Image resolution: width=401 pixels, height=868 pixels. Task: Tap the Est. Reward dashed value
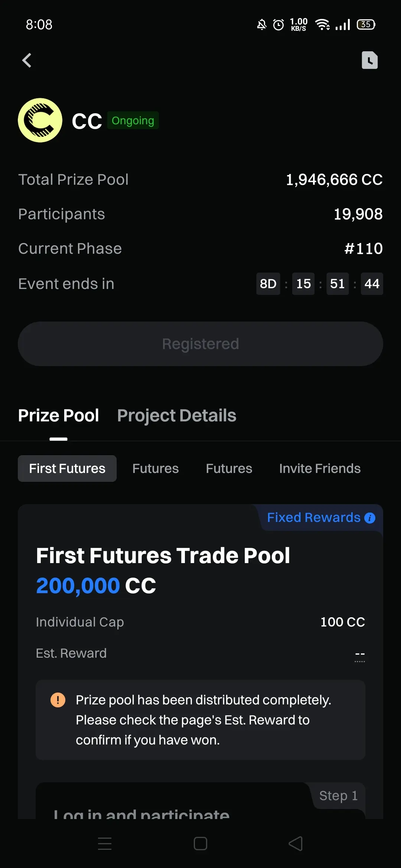360,654
